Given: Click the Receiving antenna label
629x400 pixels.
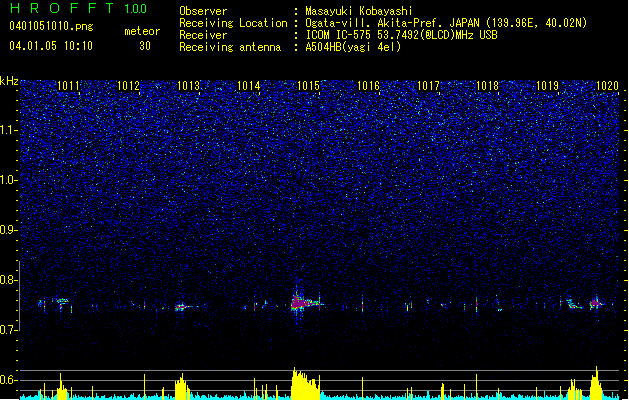Looking at the screenshot, I should tap(230, 47).
